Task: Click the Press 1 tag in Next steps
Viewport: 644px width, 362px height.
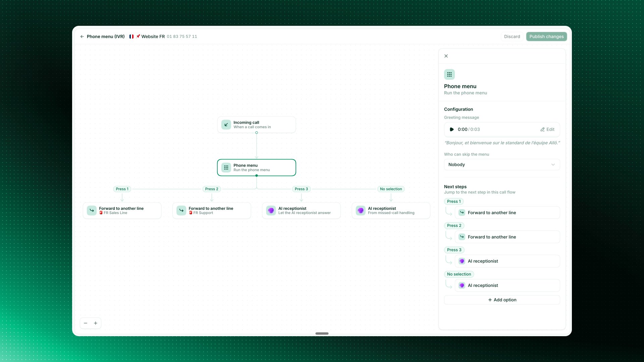Action: 454,201
